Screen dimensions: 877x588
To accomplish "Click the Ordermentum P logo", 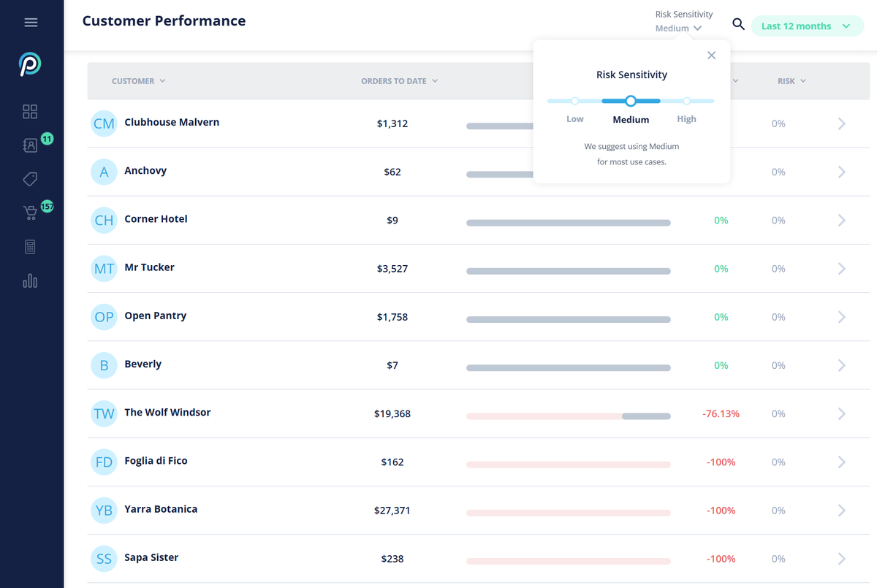I will pos(30,64).
